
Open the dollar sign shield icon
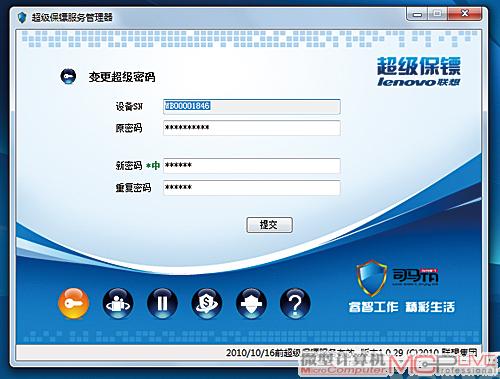pos(207,304)
